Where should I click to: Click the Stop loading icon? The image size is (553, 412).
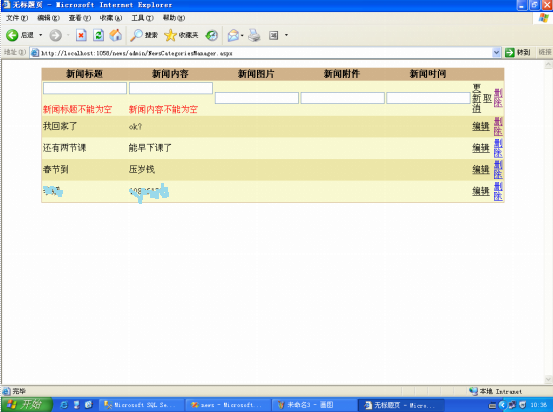81,35
